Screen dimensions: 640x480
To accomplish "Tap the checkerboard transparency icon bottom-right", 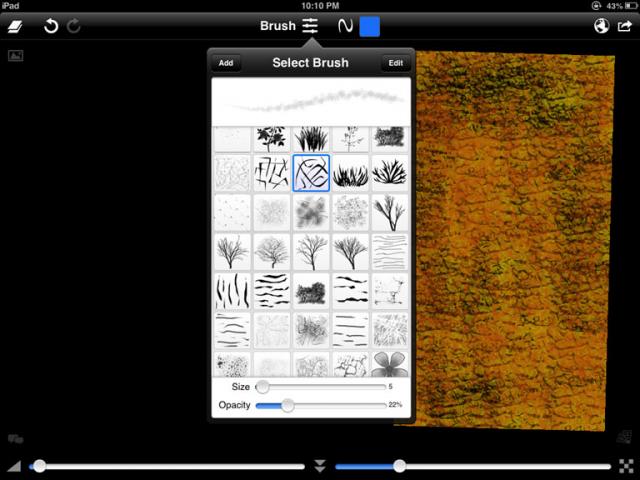I will point(626,466).
